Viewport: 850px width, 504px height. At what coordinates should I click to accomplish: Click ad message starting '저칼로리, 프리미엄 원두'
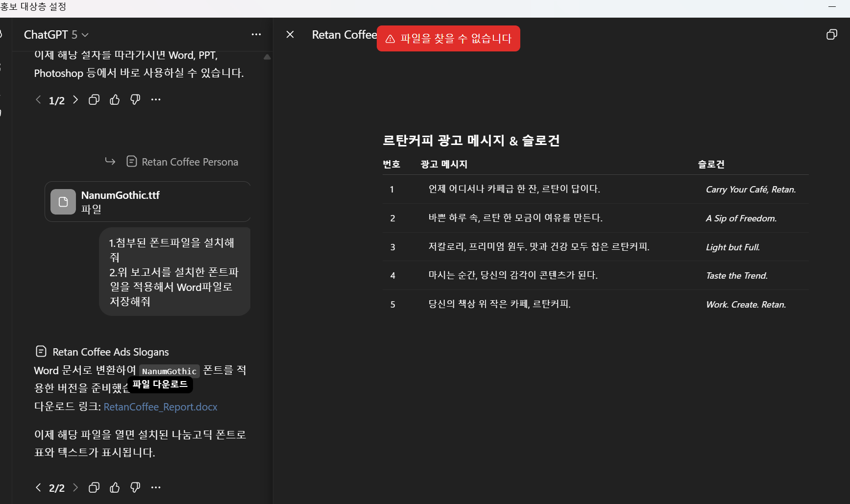539,247
